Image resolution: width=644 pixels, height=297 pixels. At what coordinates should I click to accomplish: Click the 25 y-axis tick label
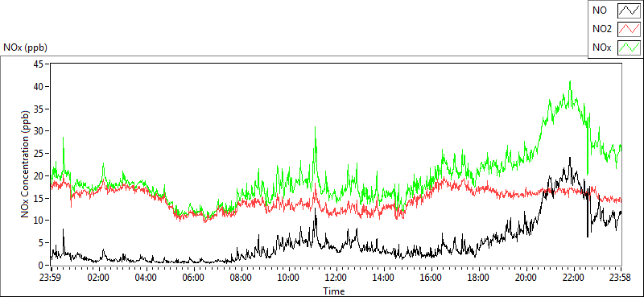[x=39, y=154]
